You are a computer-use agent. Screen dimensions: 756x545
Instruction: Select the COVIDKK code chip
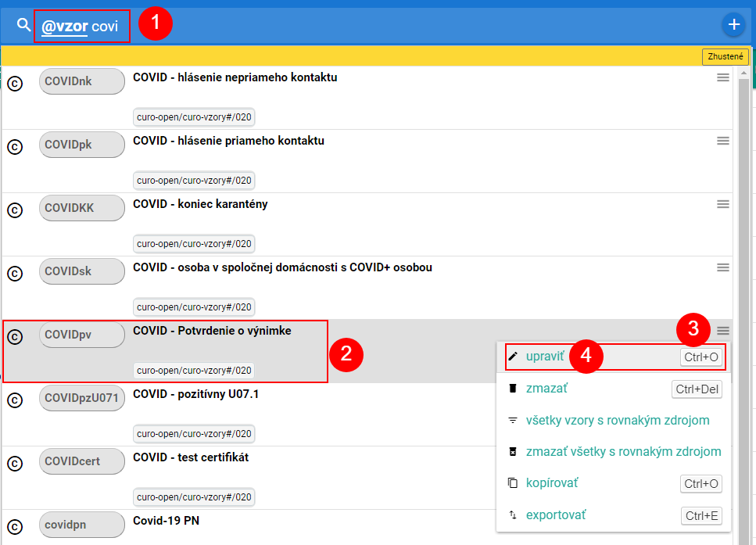[82, 208]
